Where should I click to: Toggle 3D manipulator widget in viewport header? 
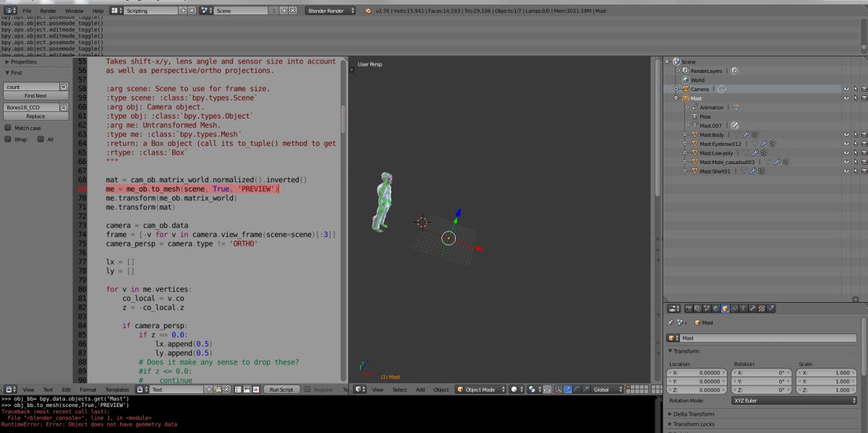(558, 389)
